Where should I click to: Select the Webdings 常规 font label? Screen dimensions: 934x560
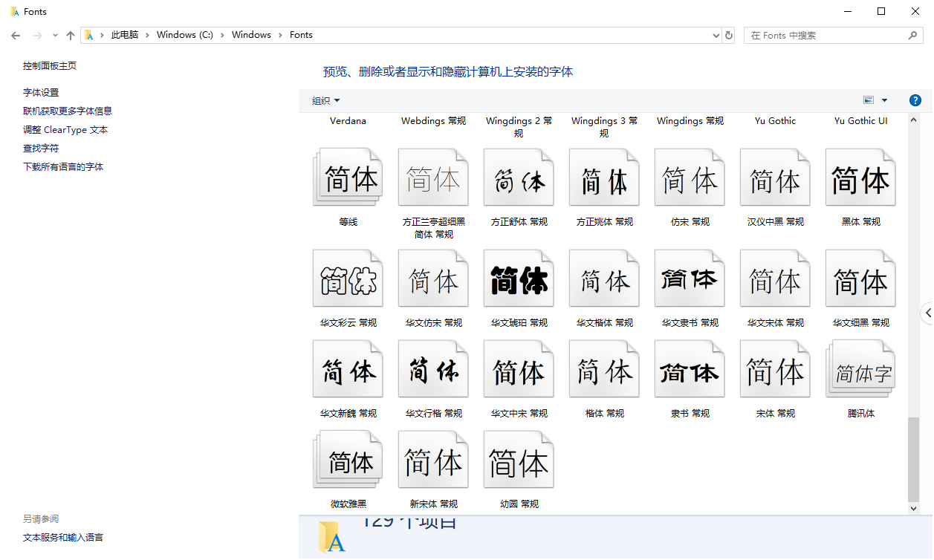click(x=433, y=121)
